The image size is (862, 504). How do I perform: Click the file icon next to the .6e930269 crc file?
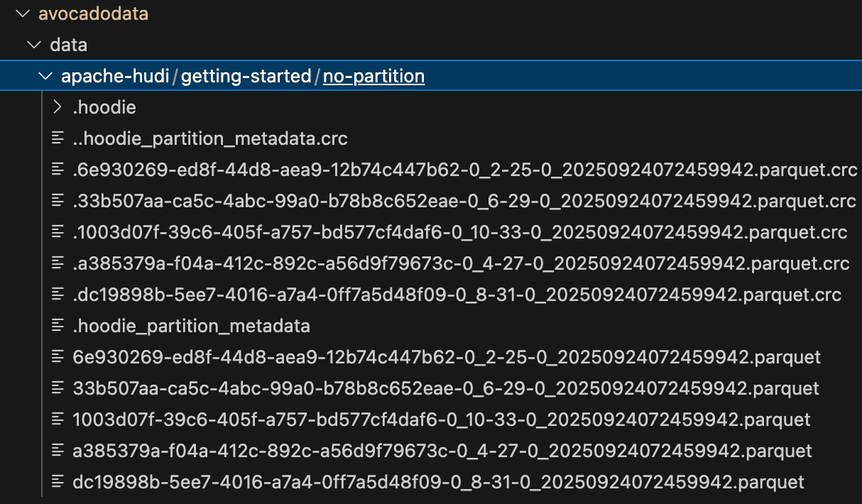coord(58,170)
